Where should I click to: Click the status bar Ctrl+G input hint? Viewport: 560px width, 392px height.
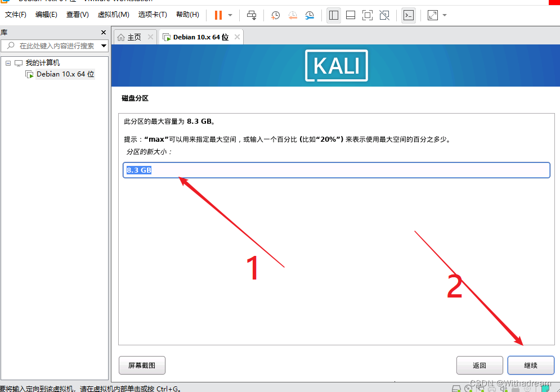tap(91, 389)
